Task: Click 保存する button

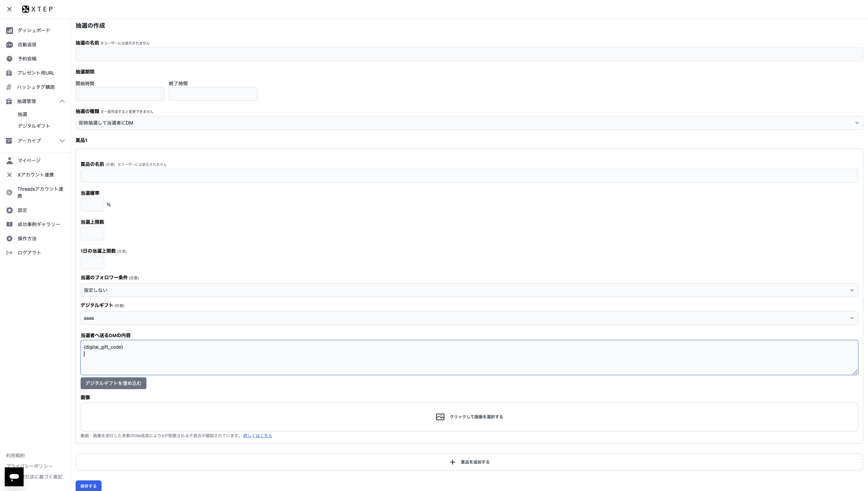Action: coord(88,486)
